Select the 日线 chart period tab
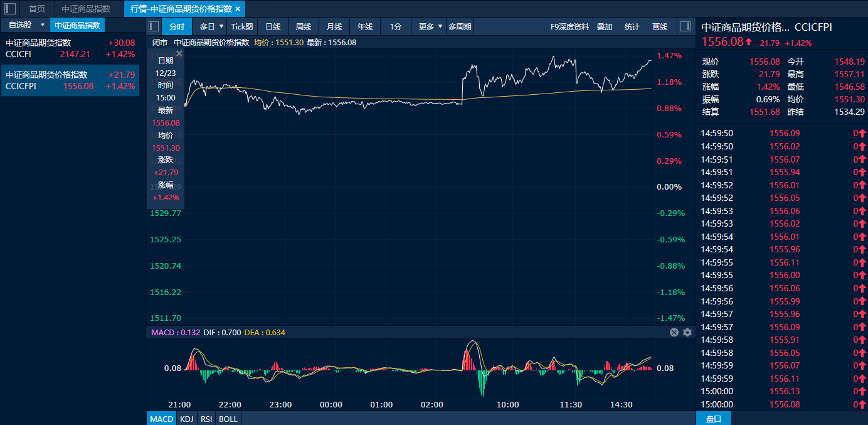 [x=273, y=26]
